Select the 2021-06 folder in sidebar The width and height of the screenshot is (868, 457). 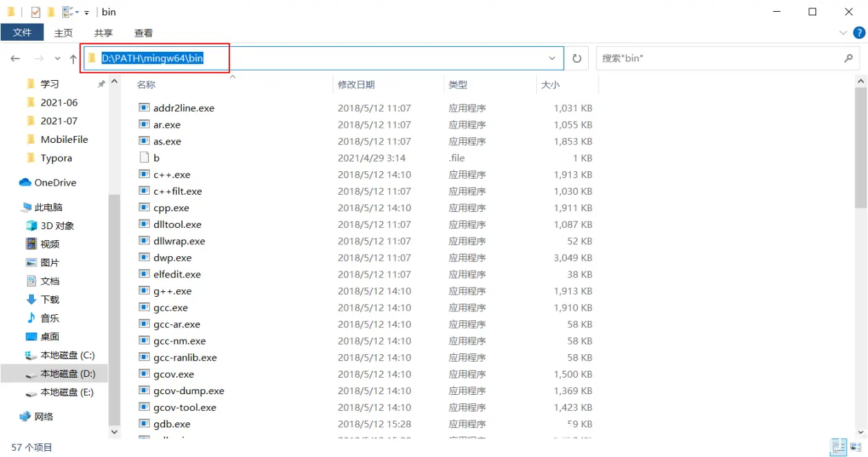pyautogui.click(x=60, y=102)
